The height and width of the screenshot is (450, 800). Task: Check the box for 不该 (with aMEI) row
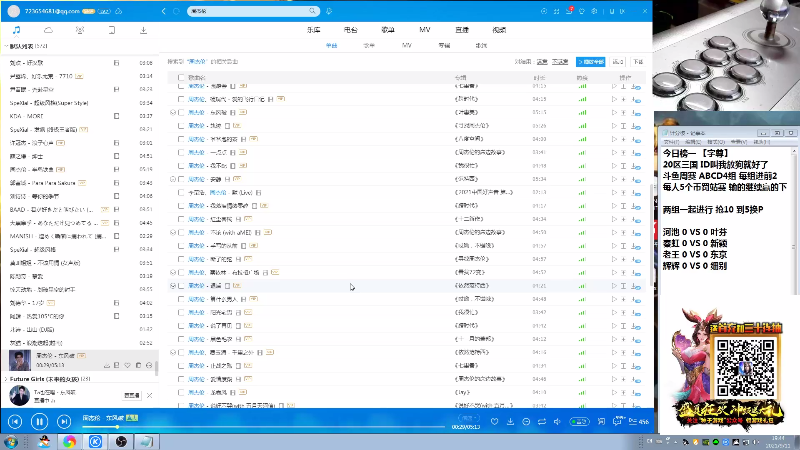[x=181, y=233]
